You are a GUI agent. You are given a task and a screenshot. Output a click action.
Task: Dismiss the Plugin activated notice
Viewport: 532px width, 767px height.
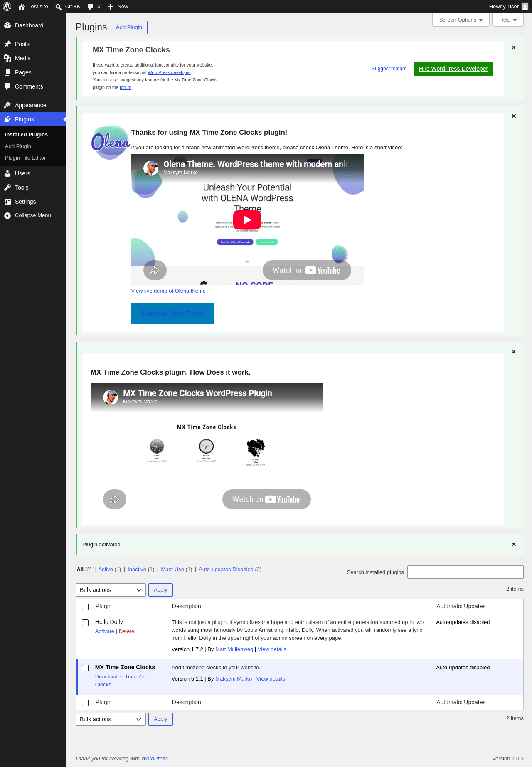(514, 544)
